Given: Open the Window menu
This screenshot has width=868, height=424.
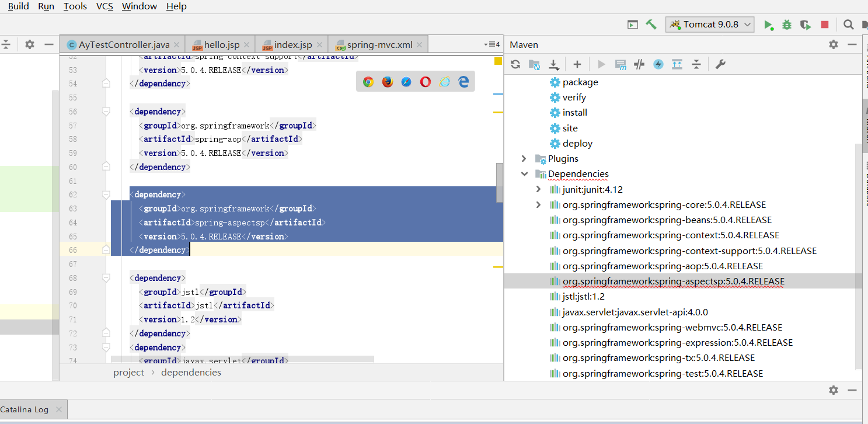Looking at the screenshot, I should click(140, 6).
